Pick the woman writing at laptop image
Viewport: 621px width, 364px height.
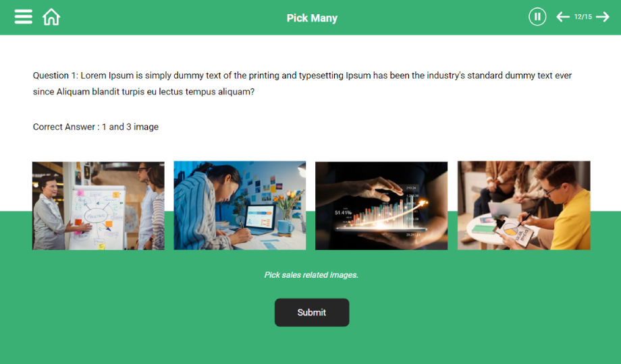[240, 206]
